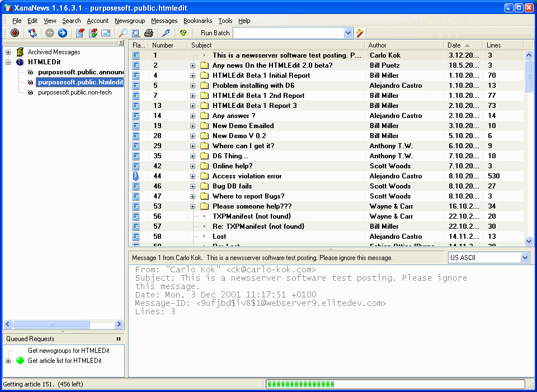Open the Tools menu

pos(225,21)
